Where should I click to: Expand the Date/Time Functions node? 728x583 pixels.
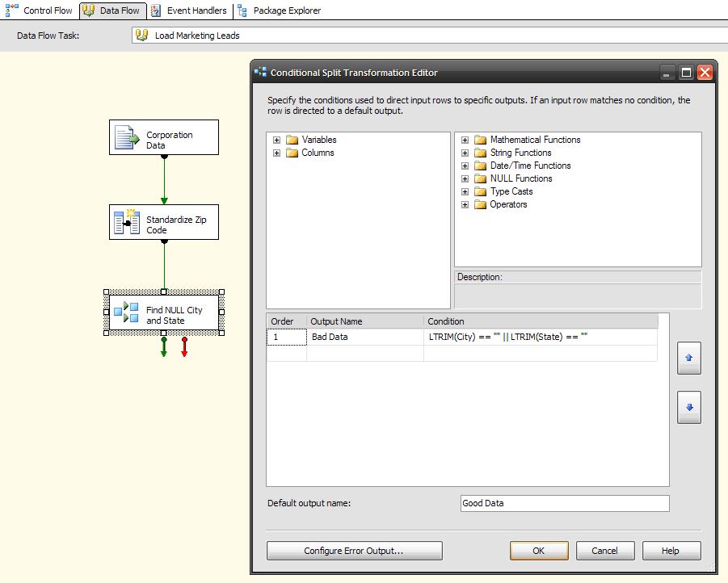(x=465, y=166)
